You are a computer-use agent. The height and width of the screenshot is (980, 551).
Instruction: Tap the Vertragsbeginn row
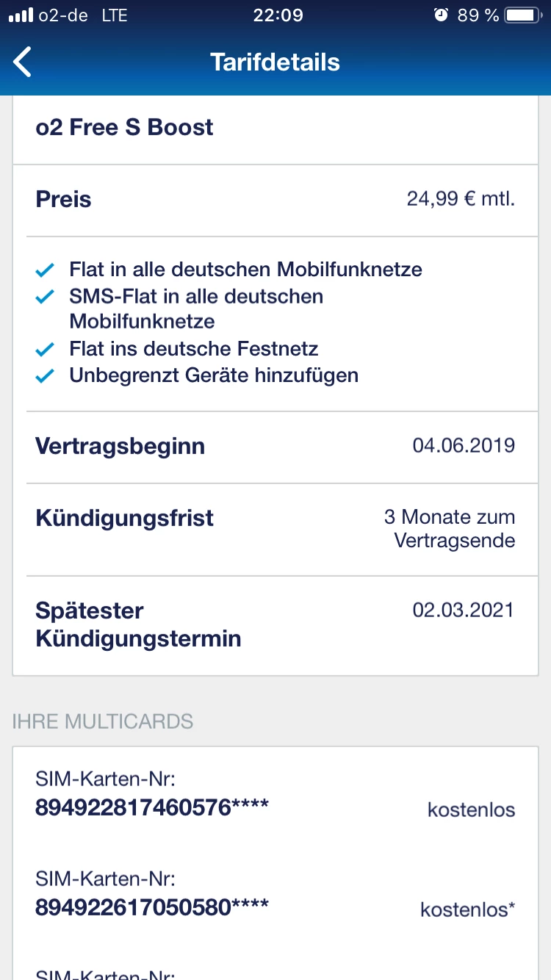click(x=275, y=447)
